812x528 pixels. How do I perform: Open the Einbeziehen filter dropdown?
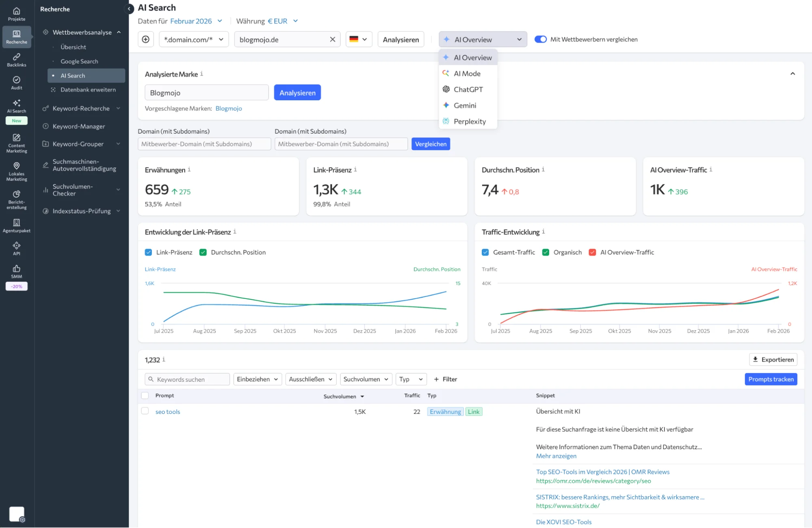click(x=258, y=379)
